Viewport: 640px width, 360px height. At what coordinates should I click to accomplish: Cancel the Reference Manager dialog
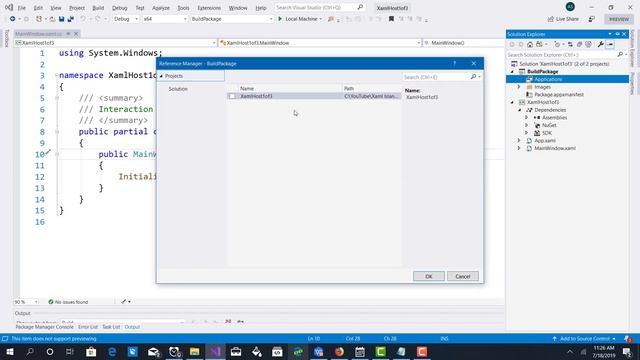pyautogui.click(x=462, y=276)
